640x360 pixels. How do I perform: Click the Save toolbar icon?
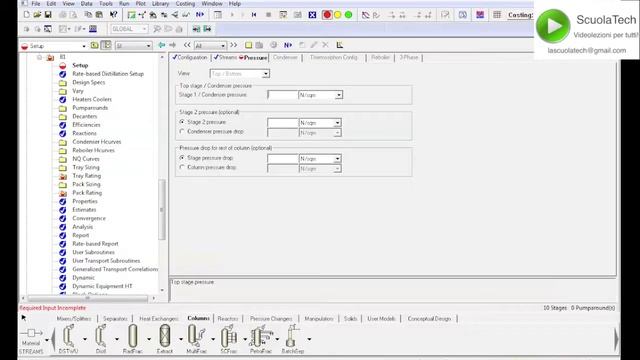(48, 15)
